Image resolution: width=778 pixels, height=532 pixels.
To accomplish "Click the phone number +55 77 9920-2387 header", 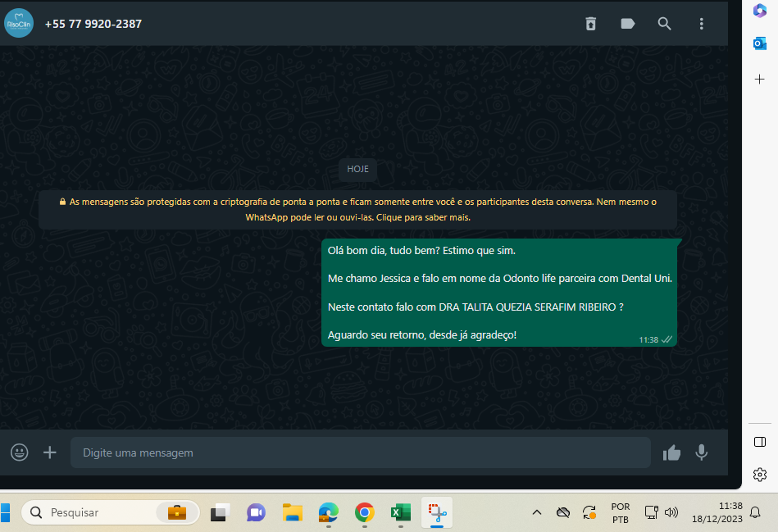I will [93, 24].
